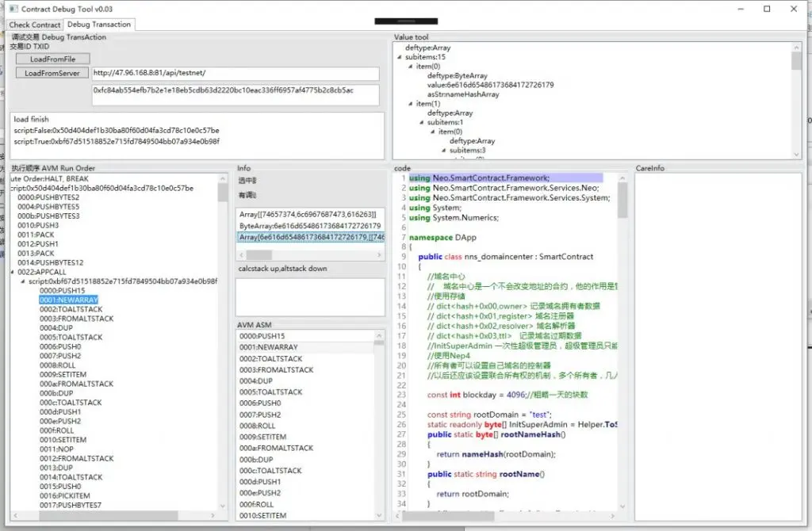The height and width of the screenshot is (531, 812).
Task: Click the Value tool scroll-down arrow
Action: point(796,155)
